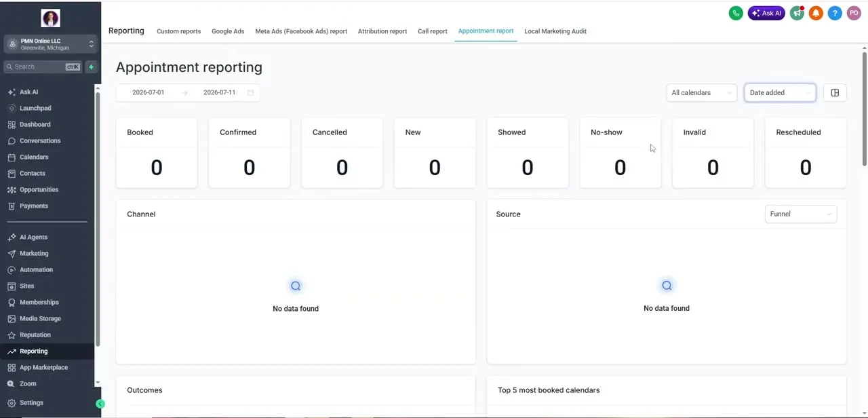The image size is (868, 418).
Task: Click the page vertical scrollbar
Action: pyautogui.click(x=865, y=109)
